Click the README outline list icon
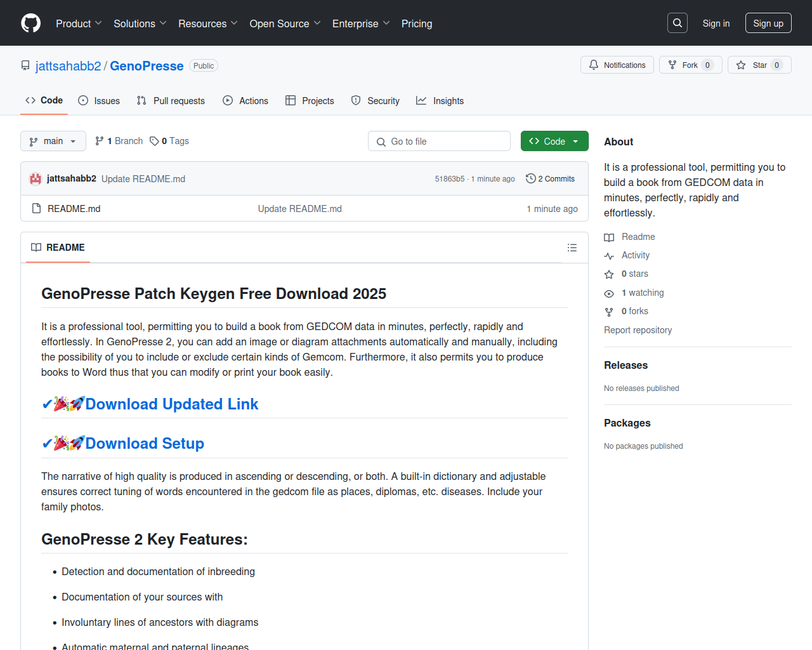 pyautogui.click(x=572, y=248)
